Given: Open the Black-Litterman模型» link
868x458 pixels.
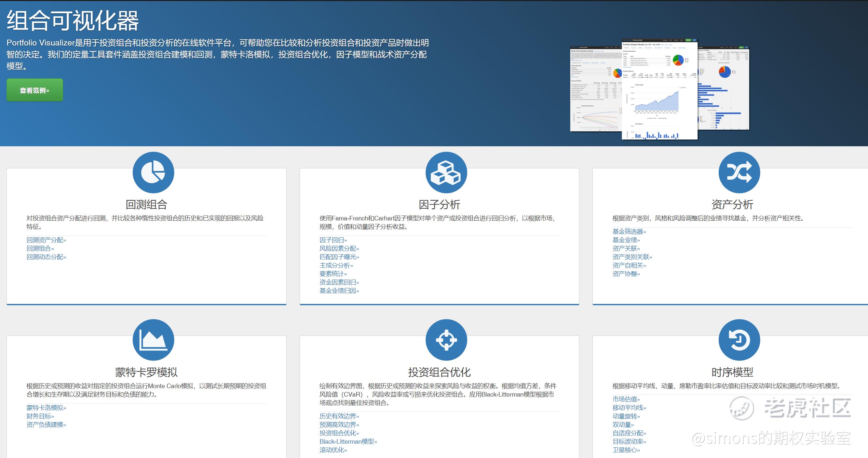Looking at the screenshot, I should click(x=348, y=441).
